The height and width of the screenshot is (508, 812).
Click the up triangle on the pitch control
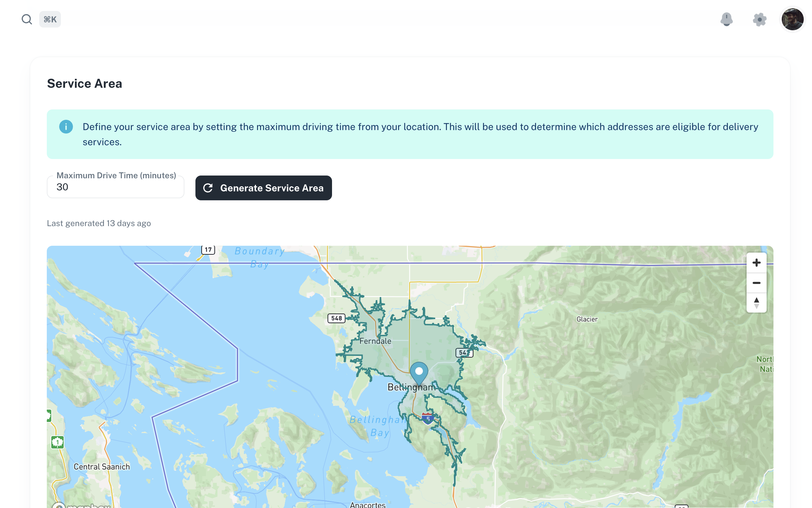[757, 299]
